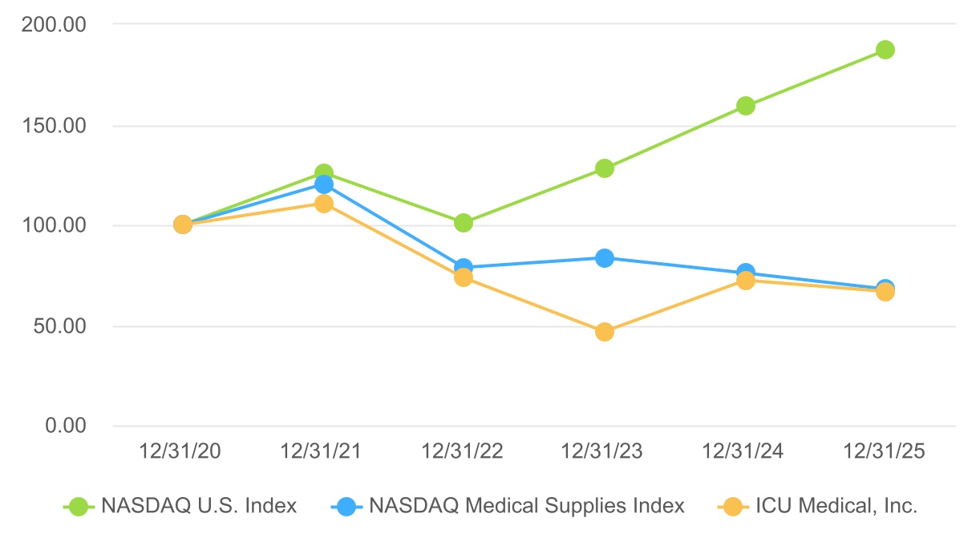The image size is (980, 550).
Task: Click the NASDAQ U.S. Index legend marker
Action: click(x=78, y=506)
